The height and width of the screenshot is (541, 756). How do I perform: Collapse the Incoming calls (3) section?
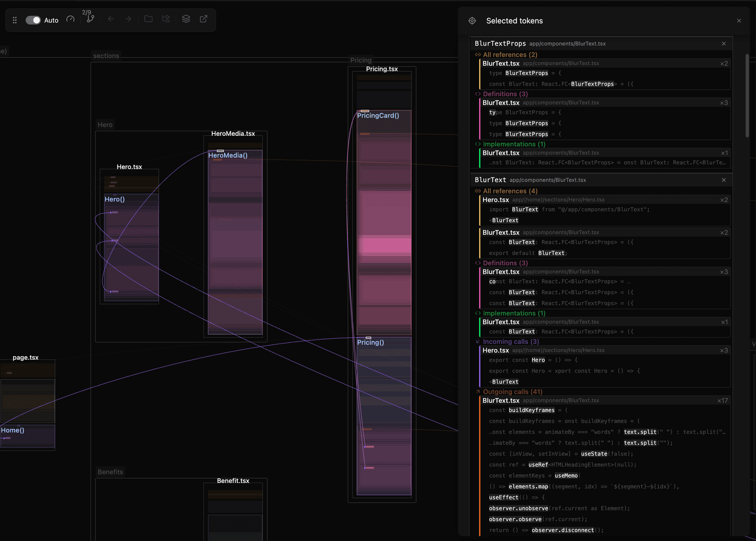(x=510, y=342)
